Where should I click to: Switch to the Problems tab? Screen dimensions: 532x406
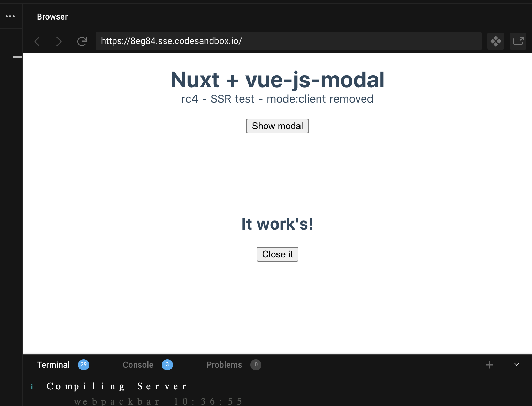tap(224, 365)
